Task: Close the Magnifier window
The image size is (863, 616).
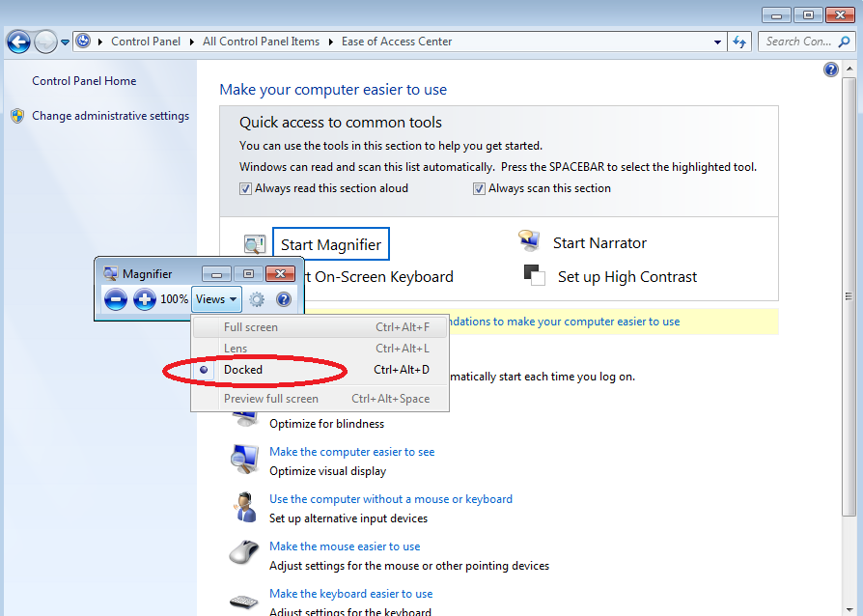Action: click(280, 273)
